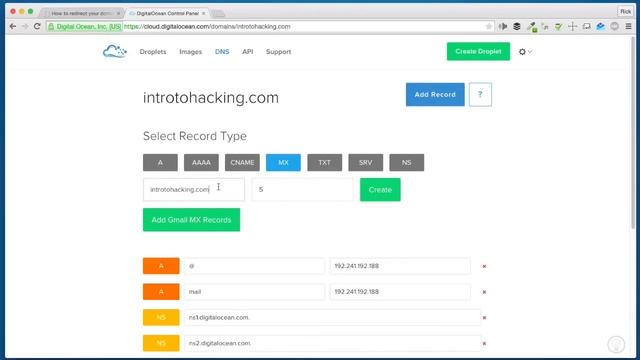Select the DigitalOcean Control Panel tab

pos(167,13)
